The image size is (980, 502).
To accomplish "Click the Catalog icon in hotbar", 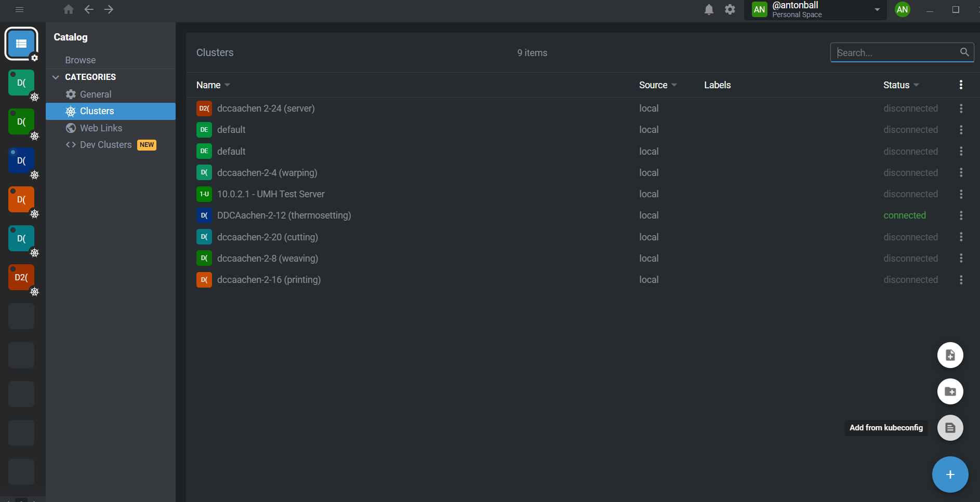I will [x=21, y=44].
